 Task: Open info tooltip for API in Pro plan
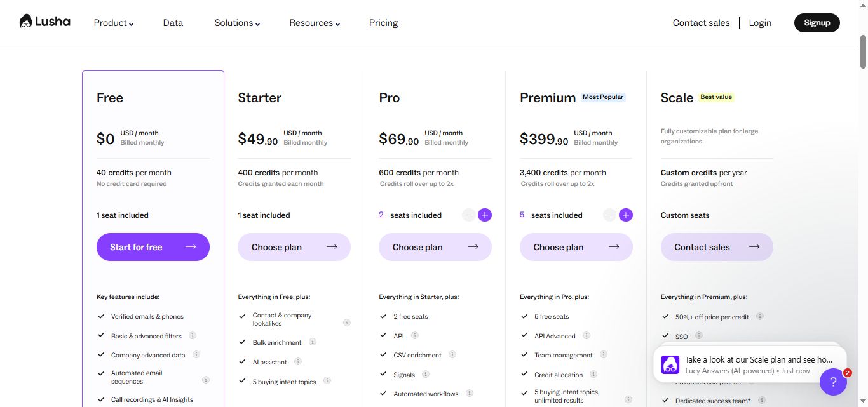click(414, 336)
